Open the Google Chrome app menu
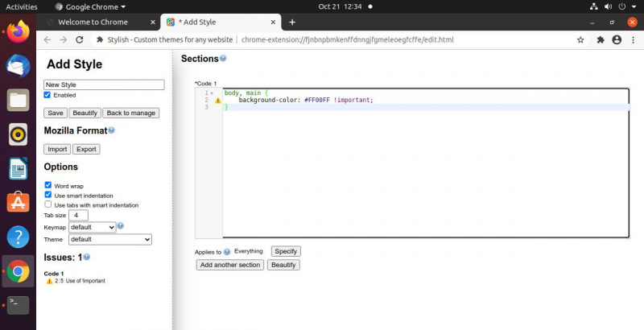The image size is (644, 330). (90, 6)
